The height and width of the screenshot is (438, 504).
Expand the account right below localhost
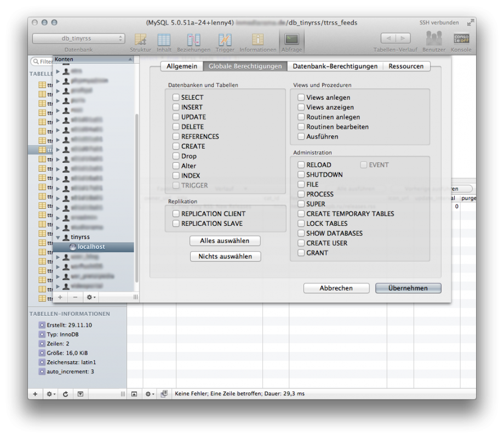point(58,257)
